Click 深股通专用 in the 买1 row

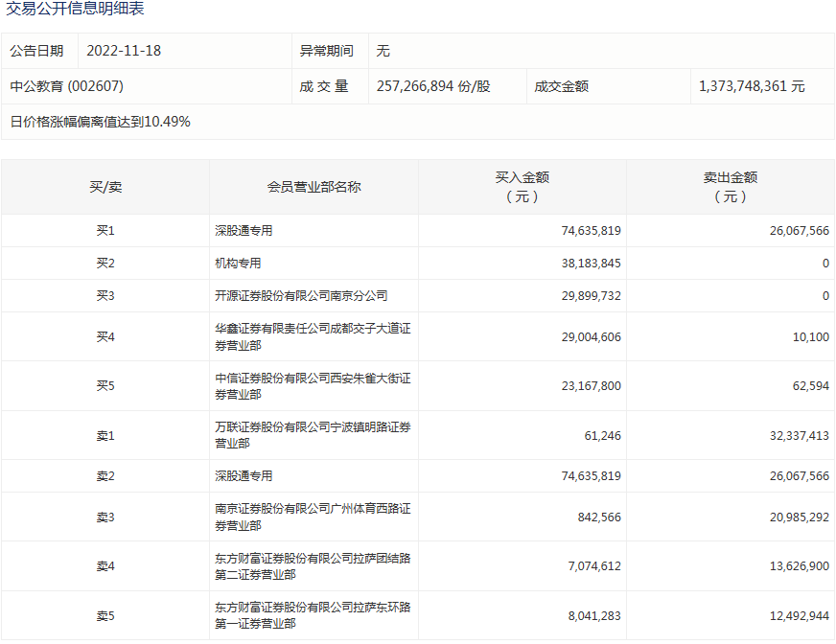click(x=244, y=230)
